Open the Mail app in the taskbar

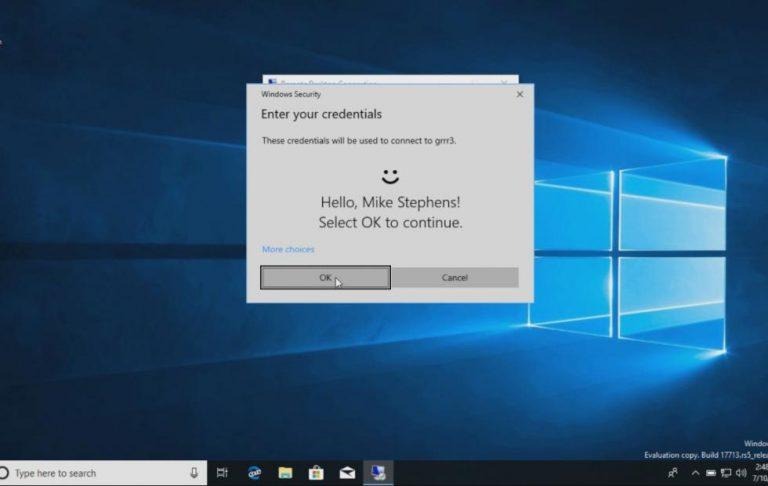(347, 473)
